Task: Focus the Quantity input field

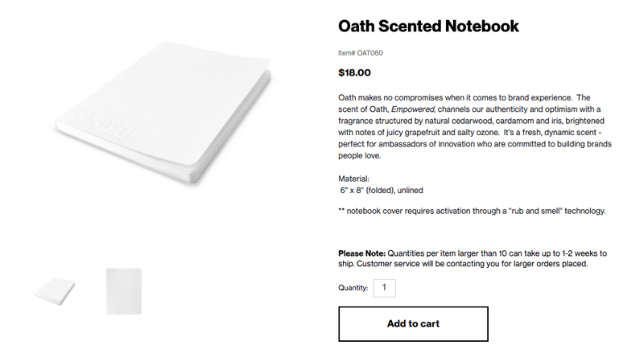Action: pos(385,288)
